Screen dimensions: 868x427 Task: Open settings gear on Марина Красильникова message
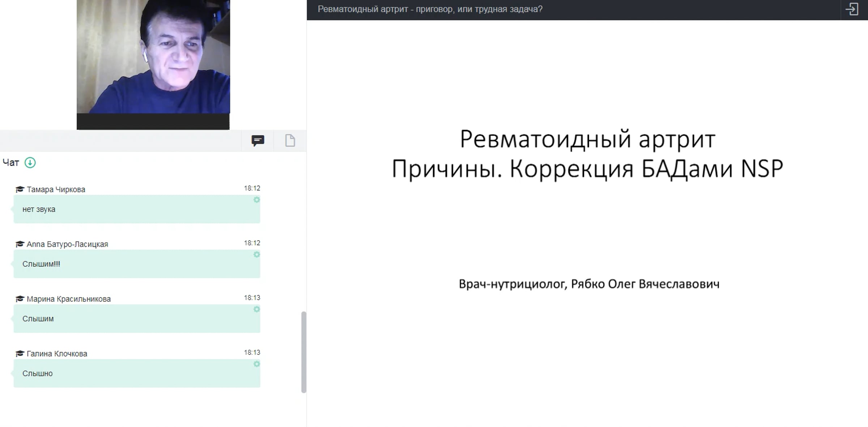tap(256, 309)
